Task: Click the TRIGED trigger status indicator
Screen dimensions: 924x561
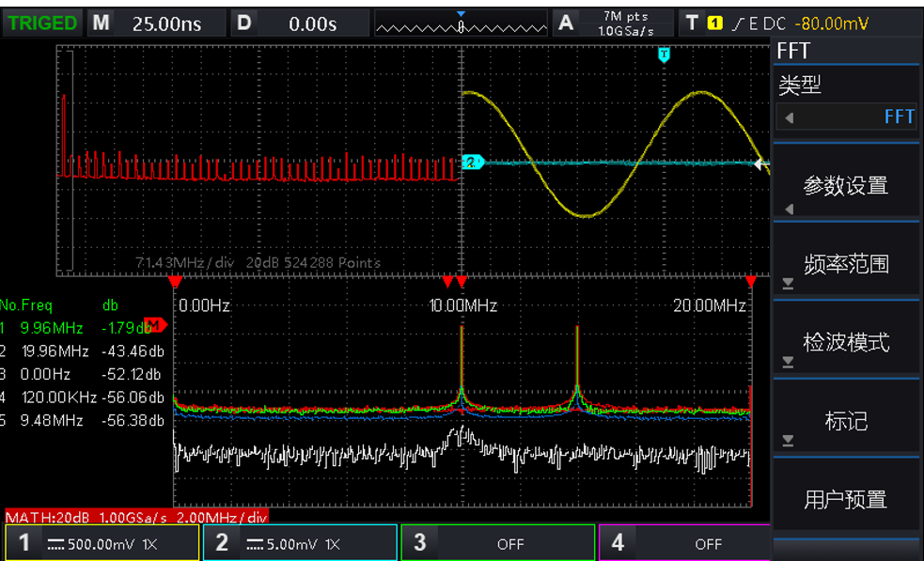Action: tap(42, 23)
